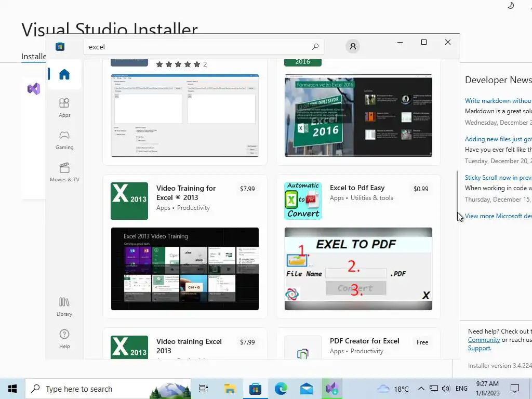The width and height of the screenshot is (532, 399).
Task: Click EXEL TO PDF screenshot thumbnail
Action: [358, 269]
